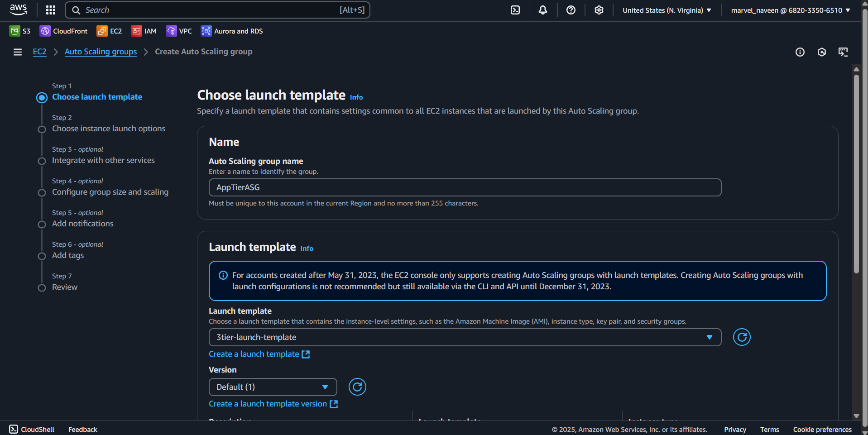Open the services grid menu
Image resolution: width=868 pixels, height=435 pixels.
pyautogui.click(x=51, y=10)
